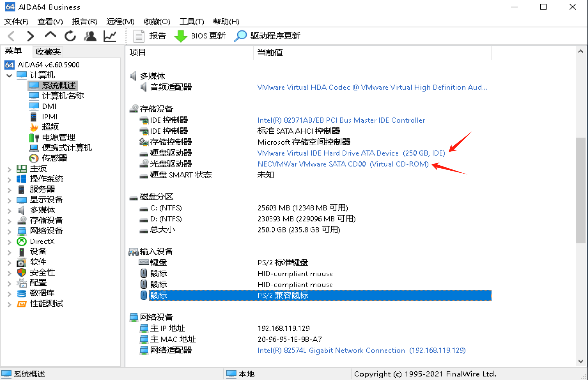This screenshot has height=380, width=588.
Task: Collapse the 计算机 tree node
Action: click(x=9, y=75)
